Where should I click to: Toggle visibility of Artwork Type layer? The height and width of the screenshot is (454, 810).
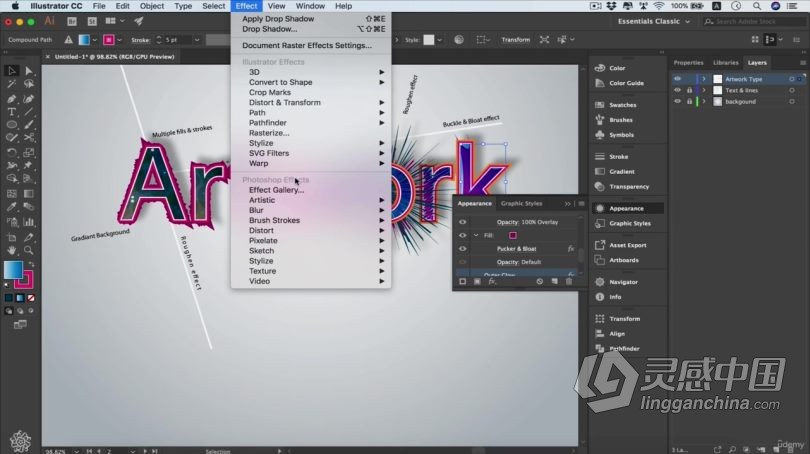[677, 79]
